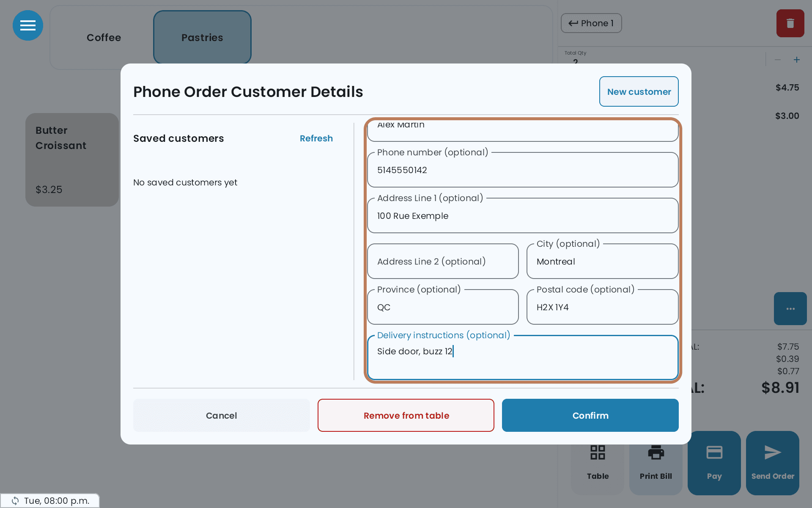This screenshot has width=812, height=508.
Task: Click the New customer button
Action: point(639,91)
